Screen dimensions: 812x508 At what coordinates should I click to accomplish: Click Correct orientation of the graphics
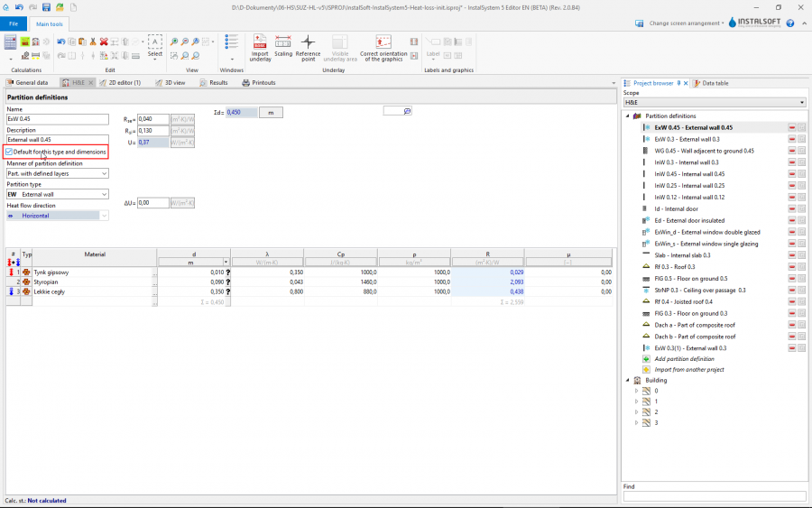pyautogui.click(x=383, y=42)
